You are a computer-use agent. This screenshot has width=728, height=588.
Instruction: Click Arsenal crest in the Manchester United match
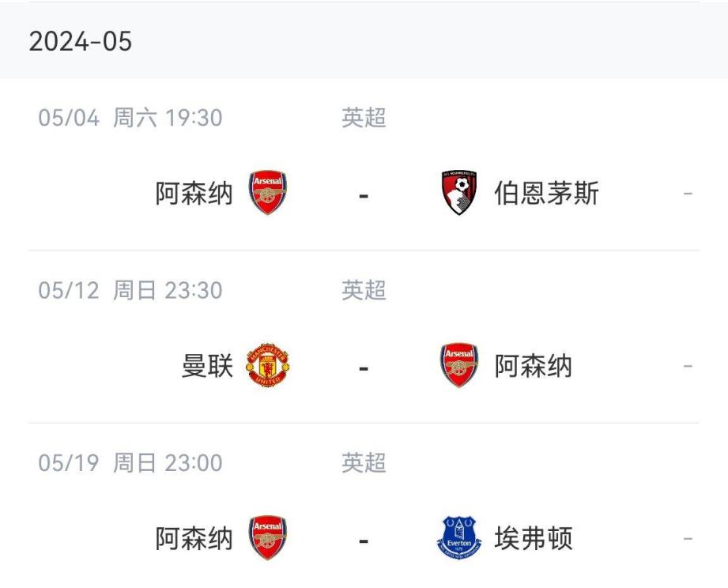pyautogui.click(x=459, y=366)
